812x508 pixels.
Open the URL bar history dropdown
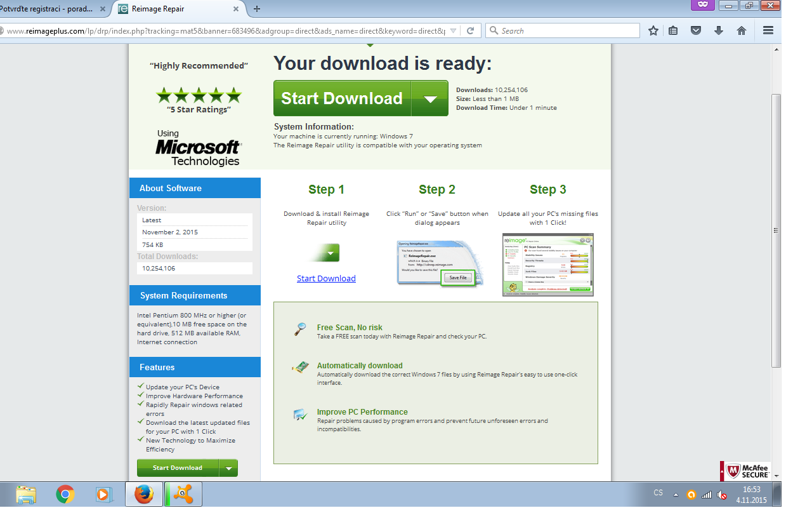(453, 30)
